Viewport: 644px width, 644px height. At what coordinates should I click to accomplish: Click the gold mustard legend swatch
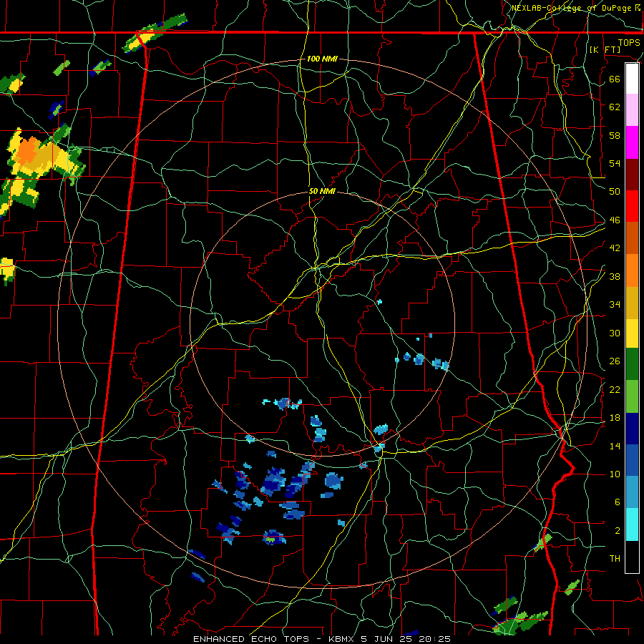point(632,303)
